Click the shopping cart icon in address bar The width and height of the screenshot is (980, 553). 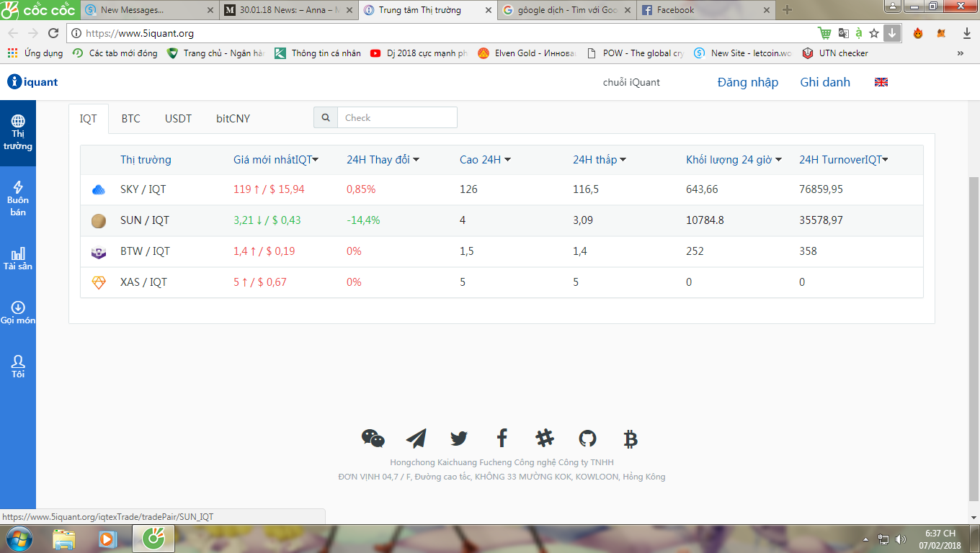pyautogui.click(x=824, y=33)
